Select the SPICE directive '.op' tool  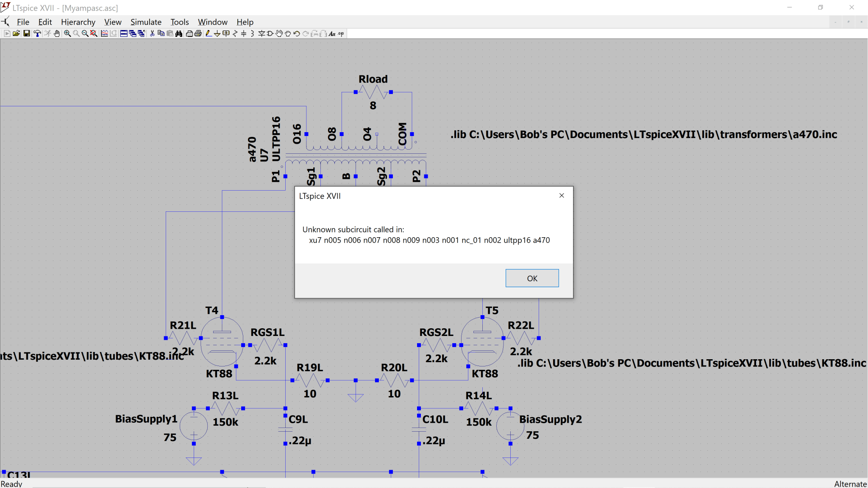(x=340, y=33)
